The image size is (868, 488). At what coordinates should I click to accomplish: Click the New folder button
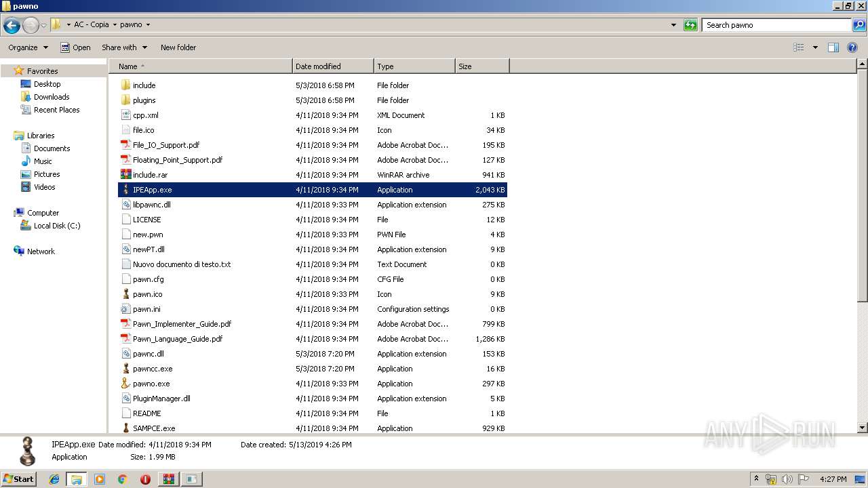(x=178, y=47)
